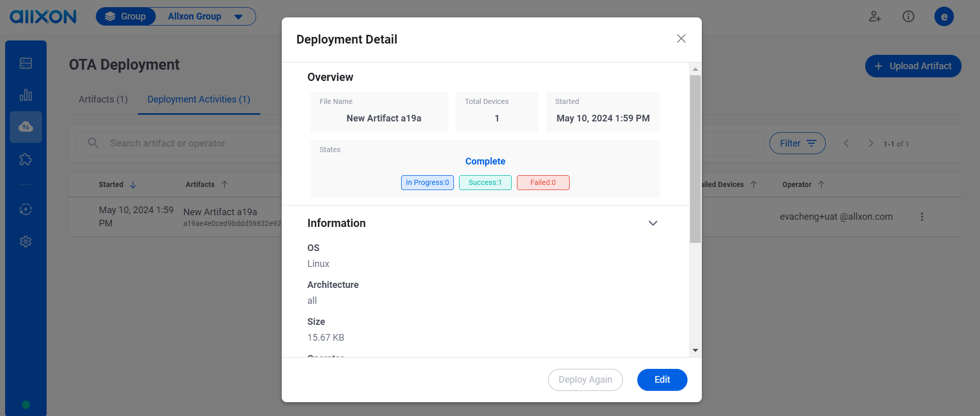Sort by Started column arrow
This screenshot has height=416, width=980.
pos(133,184)
